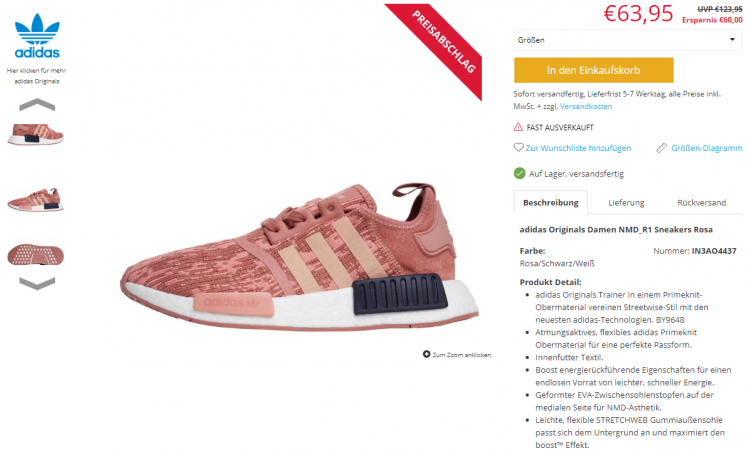The height and width of the screenshot is (453, 750).
Task: Click the Größen dropdown arrow
Action: [732, 39]
